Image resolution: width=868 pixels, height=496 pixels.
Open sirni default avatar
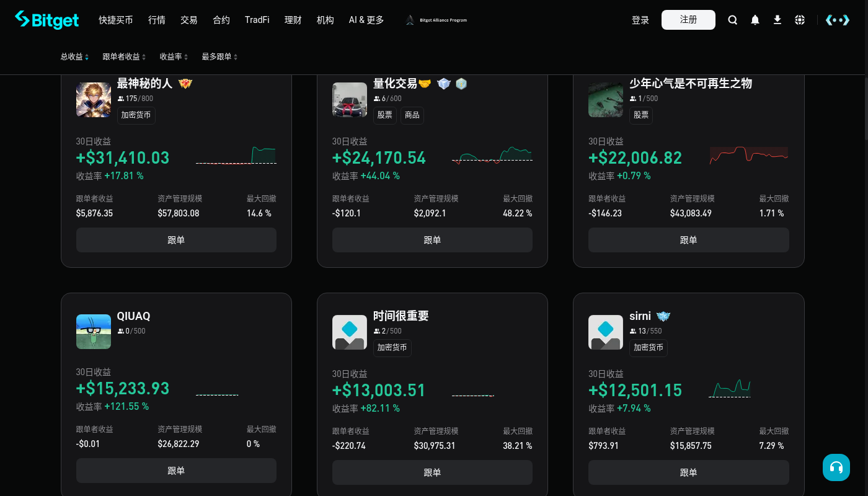pyautogui.click(x=606, y=332)
